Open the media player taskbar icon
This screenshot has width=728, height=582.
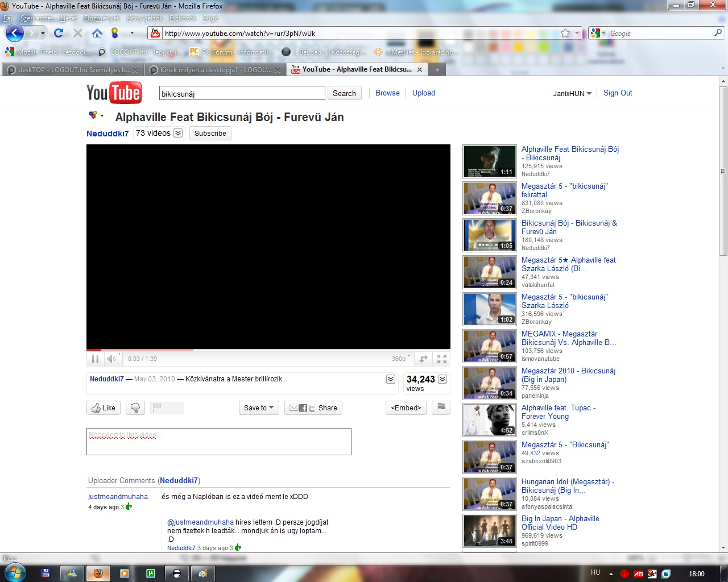click(x=125, y=573)
